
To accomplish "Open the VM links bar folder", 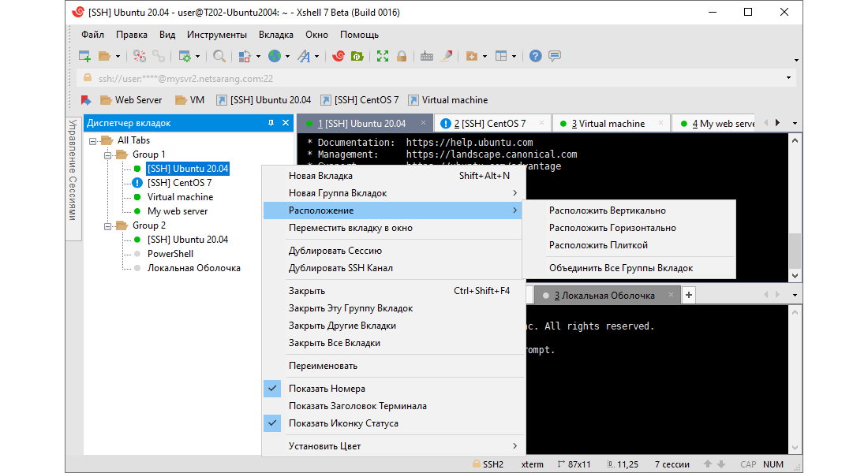I will (x=190, y=100).
